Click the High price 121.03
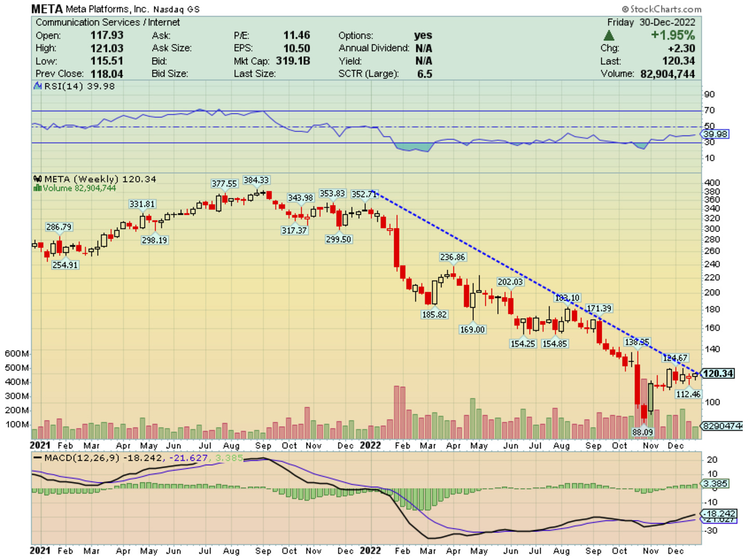The image size is (756, 560). pos(107,48)
